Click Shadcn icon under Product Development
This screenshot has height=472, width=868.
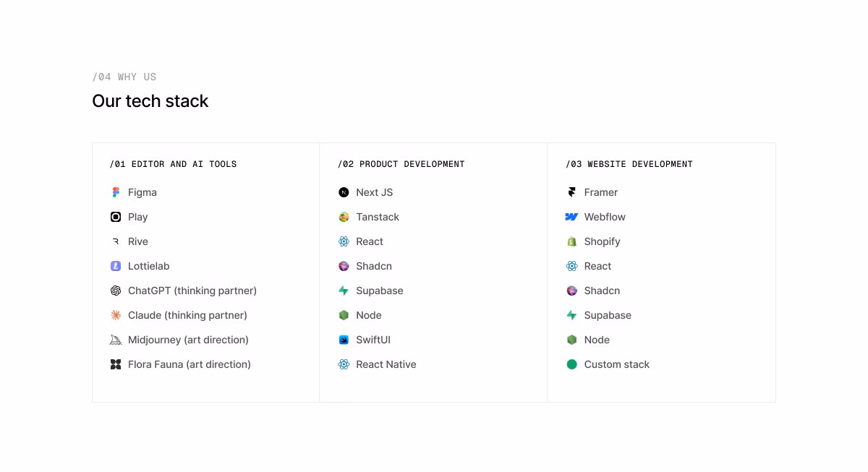tap(344, 266)
